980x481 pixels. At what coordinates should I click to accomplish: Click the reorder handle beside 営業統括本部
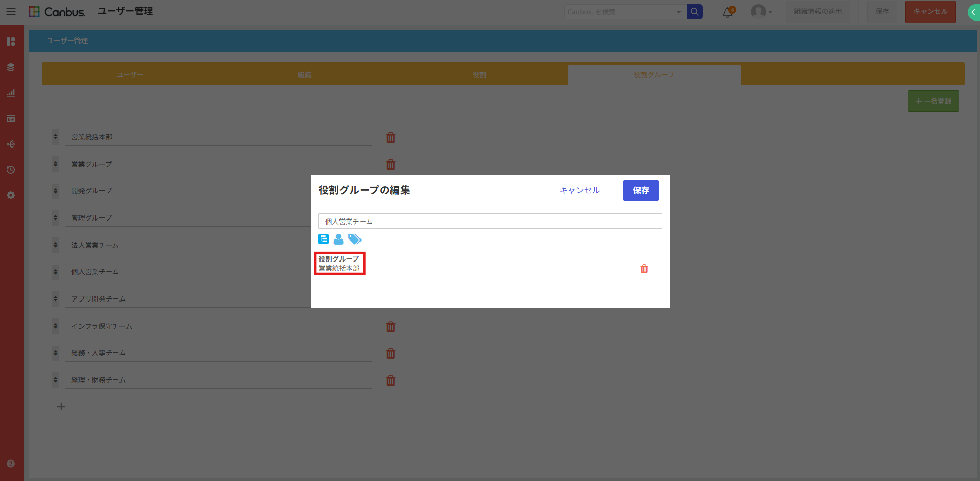pyautogui.click(x=55, y=137)
